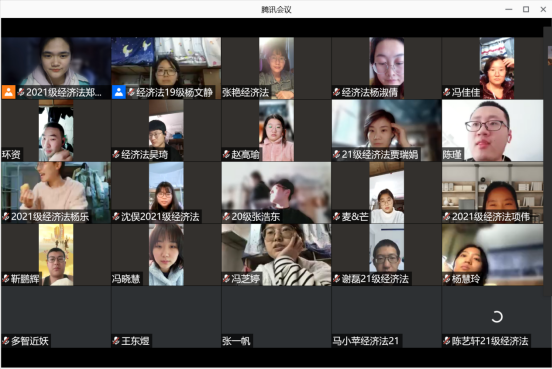The width and height of the screenshot is (552, 369).
Task: Click muted mic icon of 冯佳佳
Action: [447, 92]
